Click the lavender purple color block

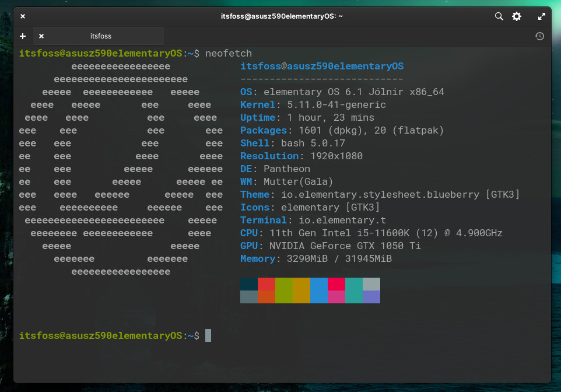coord(371,297)
